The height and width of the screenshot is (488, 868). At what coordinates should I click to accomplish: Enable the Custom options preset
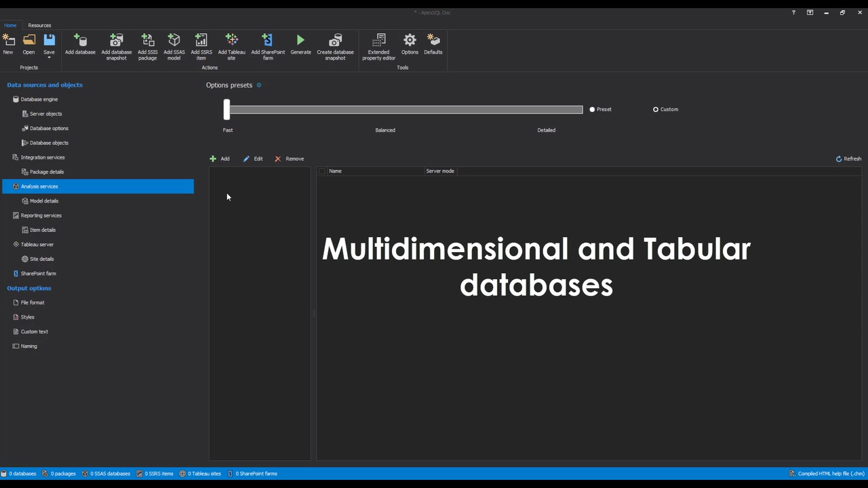click(x=656, y=109)
